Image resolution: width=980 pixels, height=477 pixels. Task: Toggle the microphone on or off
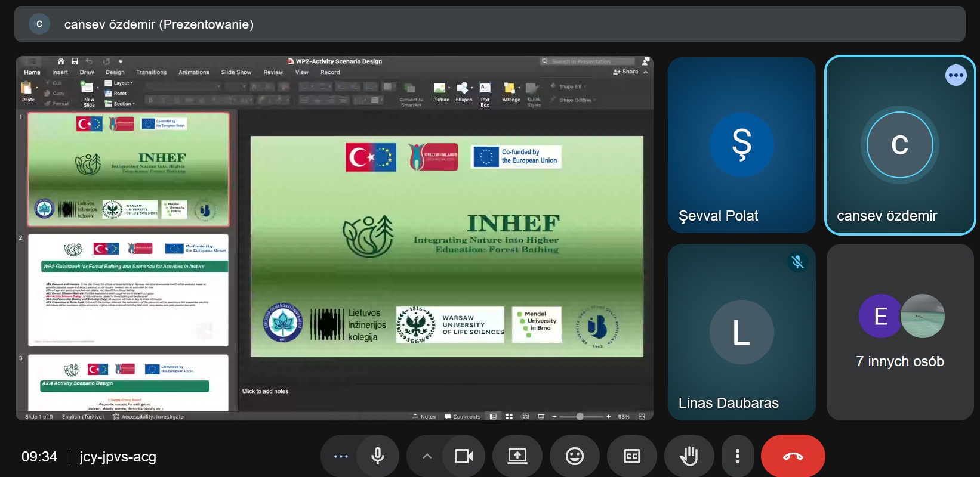pos(377,457)
